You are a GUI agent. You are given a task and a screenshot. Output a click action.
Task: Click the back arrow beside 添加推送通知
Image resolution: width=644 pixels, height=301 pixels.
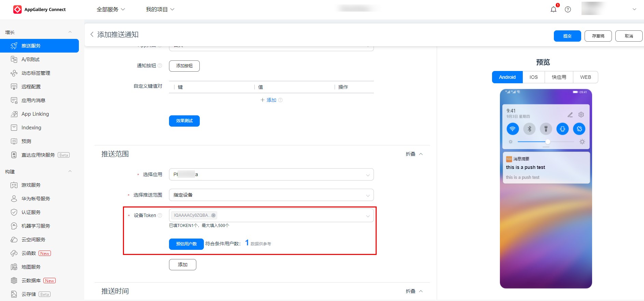click(92, 34)
